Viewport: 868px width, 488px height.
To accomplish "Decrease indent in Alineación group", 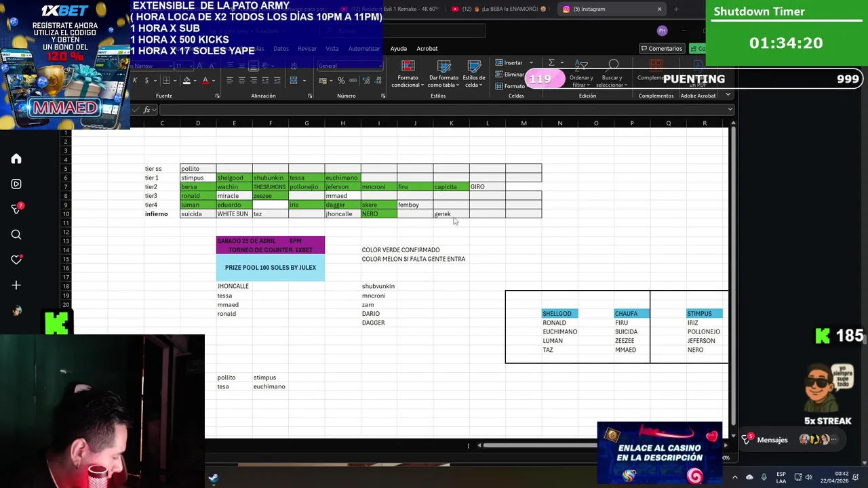I will click(265, 81).
